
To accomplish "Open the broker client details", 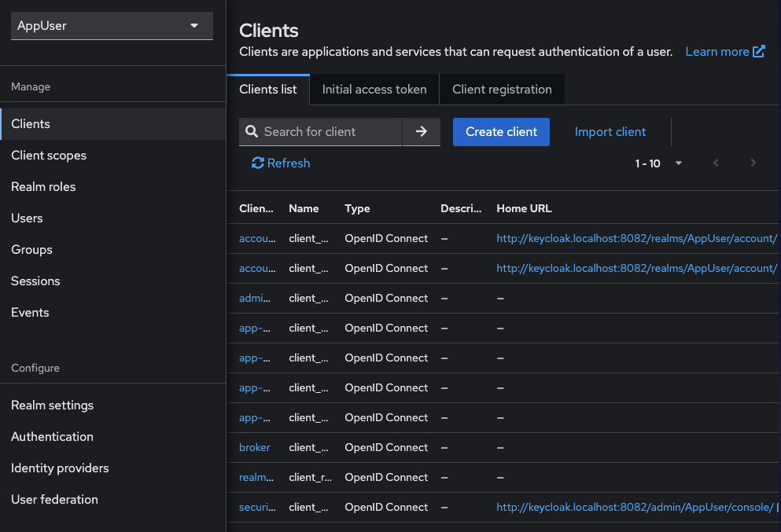I will tap(254, 447).
